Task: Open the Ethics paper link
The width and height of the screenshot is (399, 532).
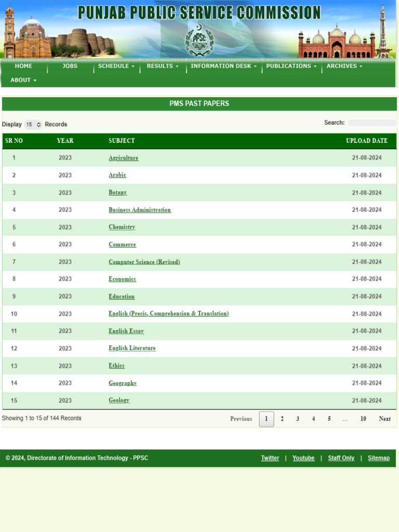Action: coord(116,365)
